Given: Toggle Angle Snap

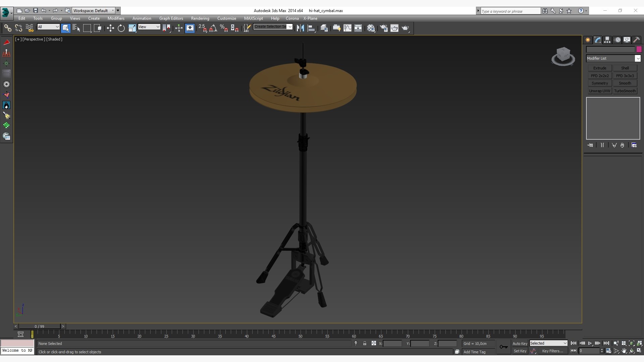Looking at the screenshot, I should 213,28.
